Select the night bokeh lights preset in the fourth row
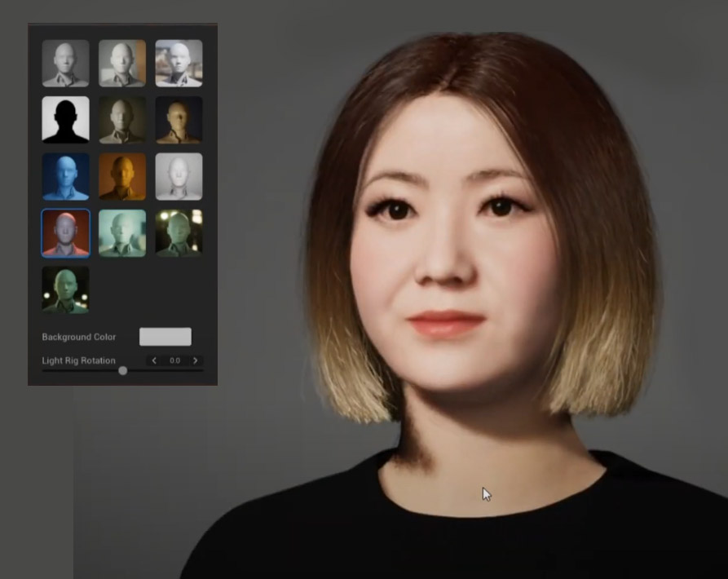This screenshot has height=579, width=728. [179, 233]
